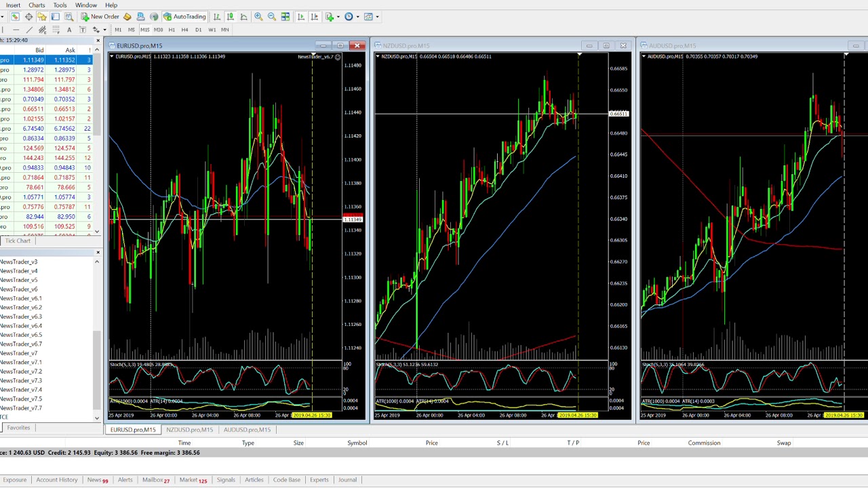868x488 pixels.
Task: Open the Mailbox tab
Action: [155, 480]
